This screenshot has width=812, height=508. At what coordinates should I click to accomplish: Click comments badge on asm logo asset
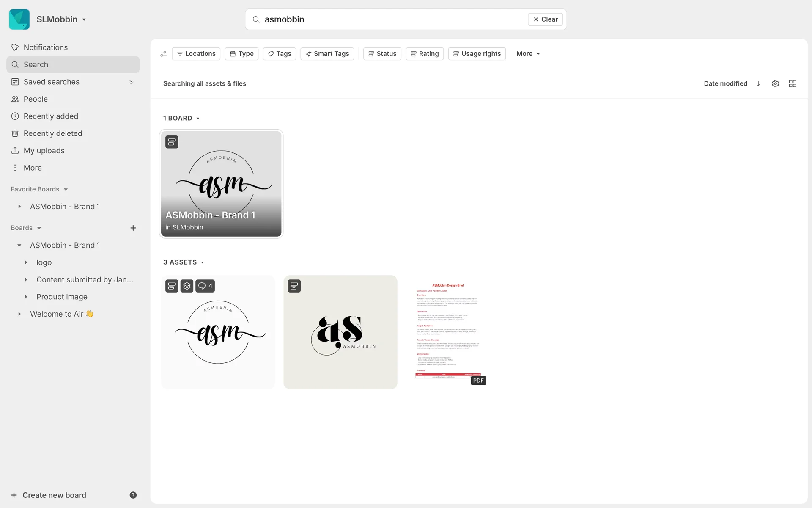coord(205,286)
